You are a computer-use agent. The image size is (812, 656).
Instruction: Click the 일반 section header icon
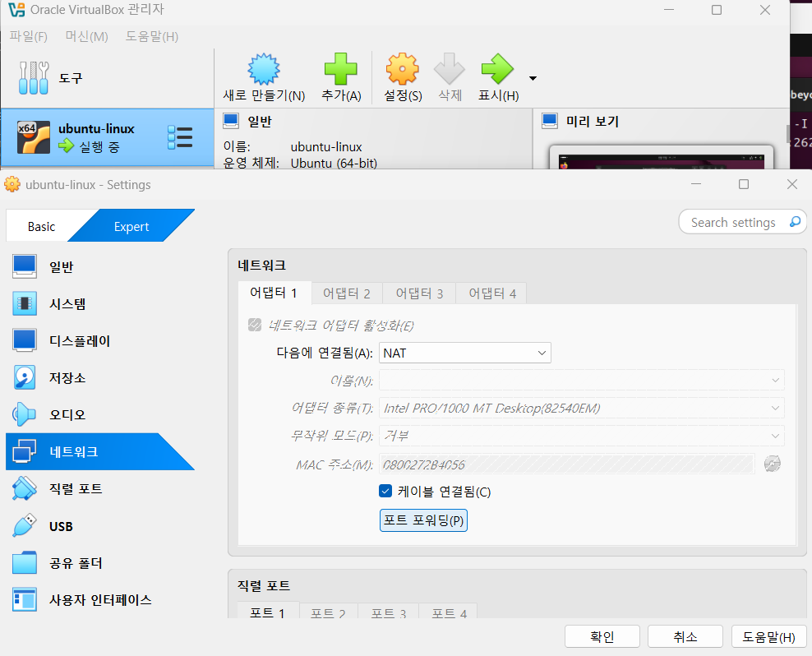[231, 121]
